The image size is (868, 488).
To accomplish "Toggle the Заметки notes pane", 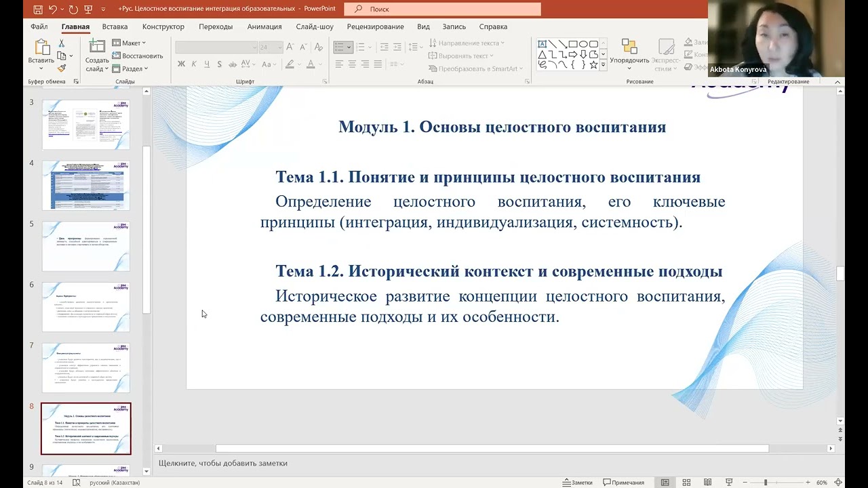I will [x=578, y=483].
